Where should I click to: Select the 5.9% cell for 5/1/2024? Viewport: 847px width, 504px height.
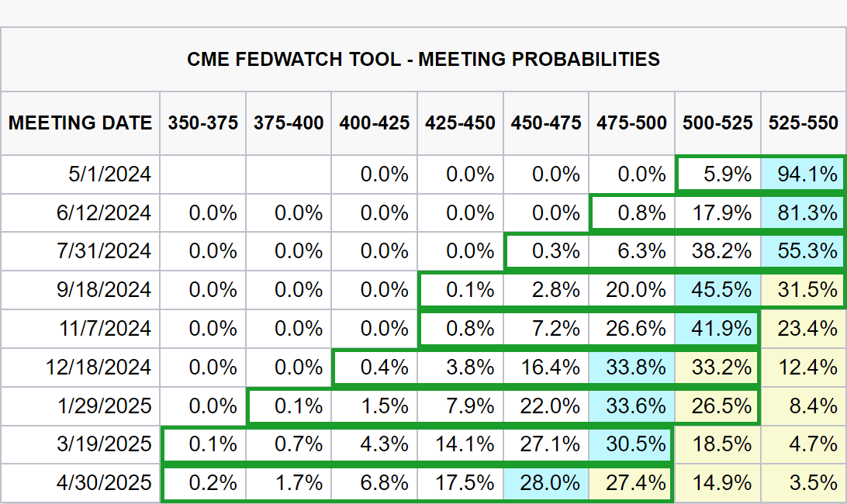[x=718, y=174]
